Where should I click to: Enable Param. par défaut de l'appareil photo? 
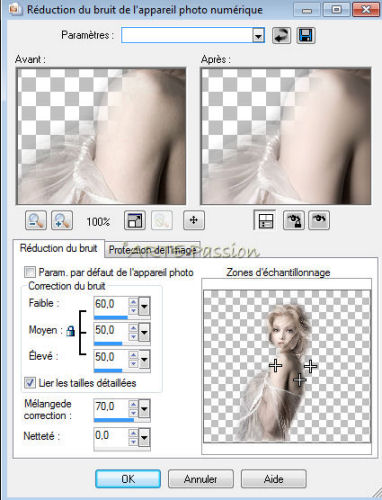[x=30, y=272]
